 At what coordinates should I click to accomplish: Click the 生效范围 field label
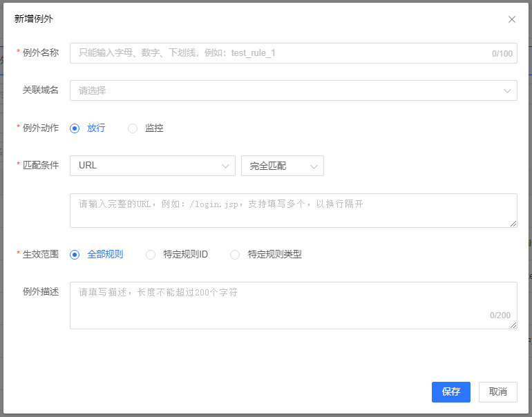point(41,254)
